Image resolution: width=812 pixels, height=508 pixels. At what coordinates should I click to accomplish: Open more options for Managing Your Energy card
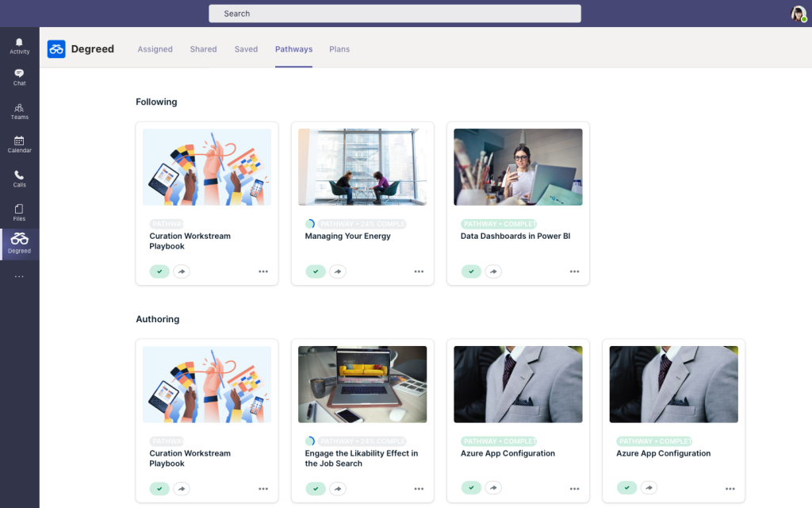[419, 271]
